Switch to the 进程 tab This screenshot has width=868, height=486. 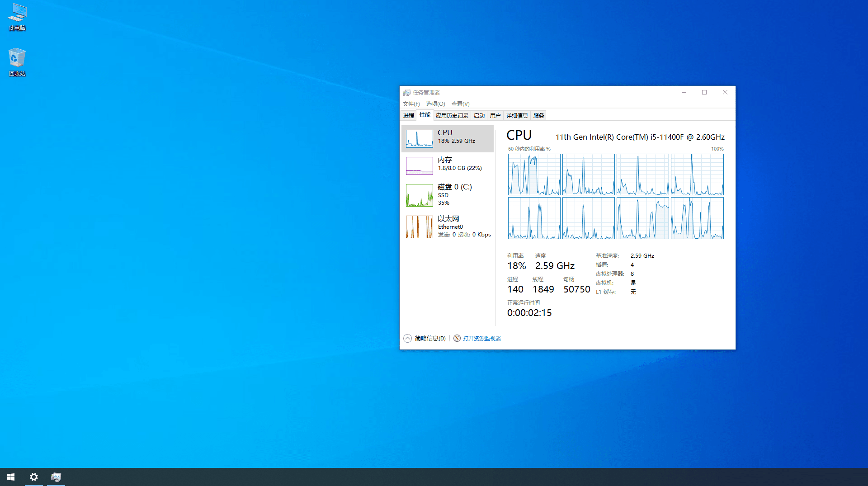[409, 116]
